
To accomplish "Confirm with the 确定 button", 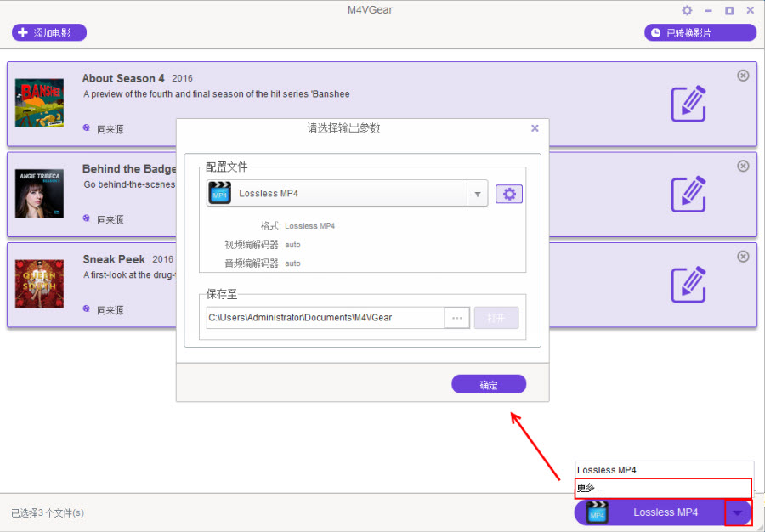I will point(489,384).
